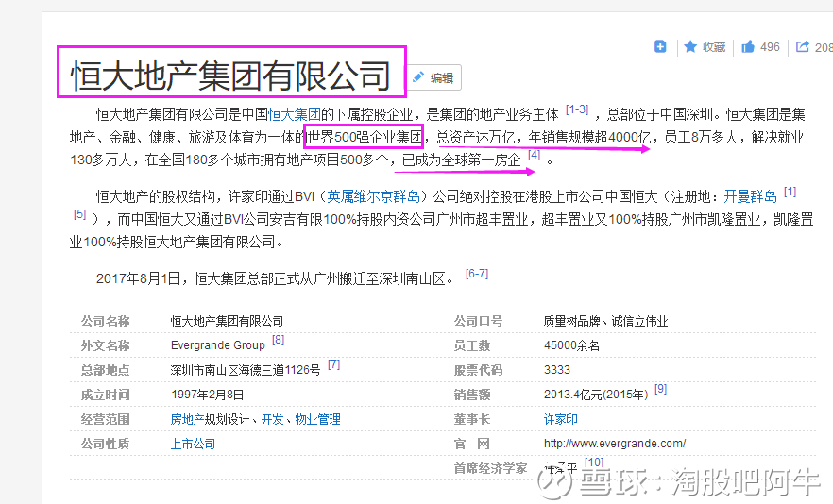Click the founding date 1997年2月8日
This screenshot has width=833, height=504.
click(207, 395)
